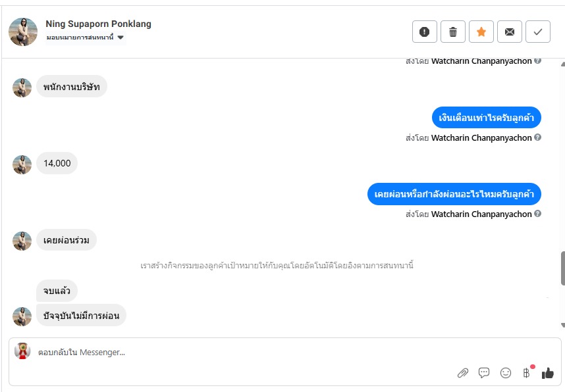
Task: Click the sent-by help icon under salary question
Action: [538, 137]
